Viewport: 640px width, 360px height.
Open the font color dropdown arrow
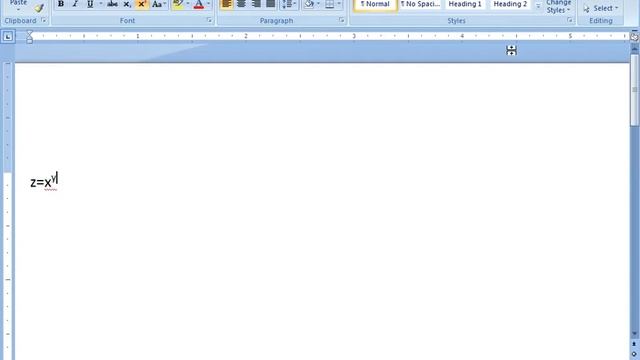click(x=209, y=4)
